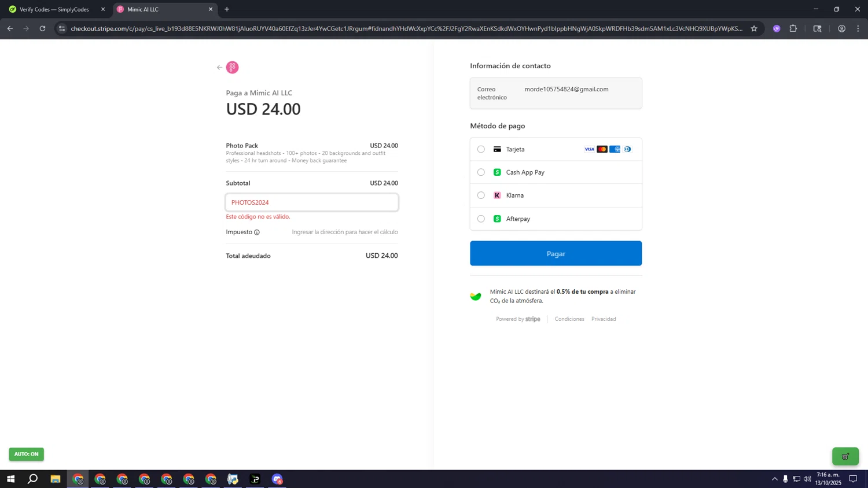Open the browser extensions puzzle icon

(793, 28)
